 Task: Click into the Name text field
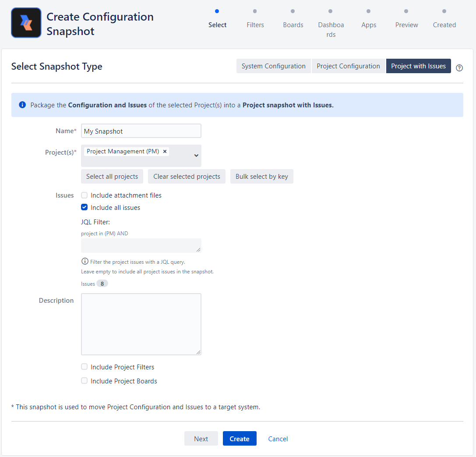pyautogui.click(x=141, y=131)
